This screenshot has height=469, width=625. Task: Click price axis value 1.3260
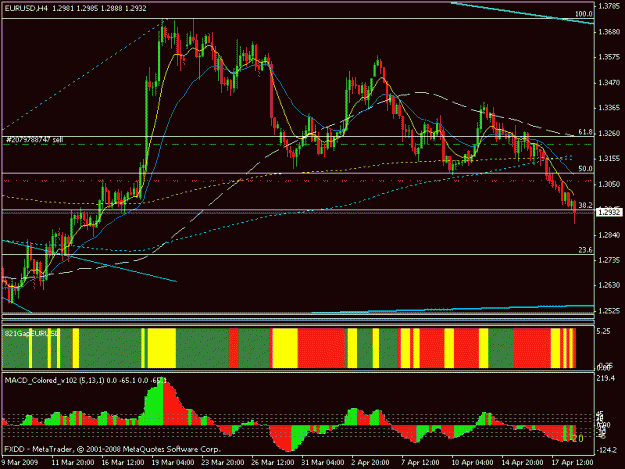609,133
